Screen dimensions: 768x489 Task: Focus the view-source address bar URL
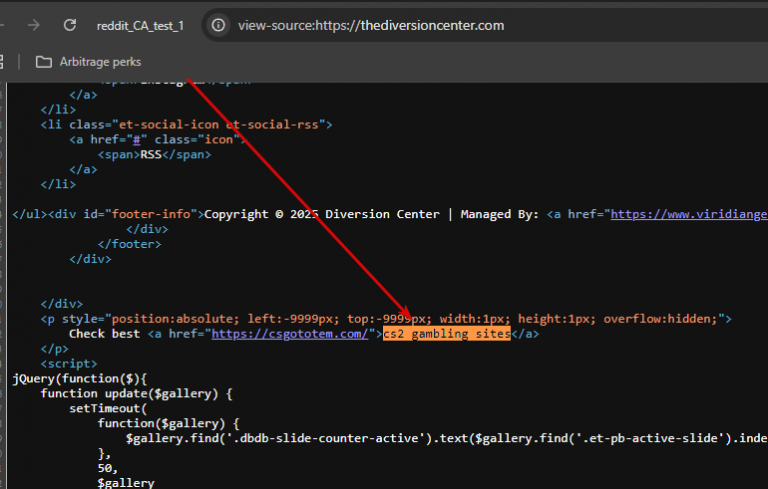pyautogui.click(x=371, y=25)
